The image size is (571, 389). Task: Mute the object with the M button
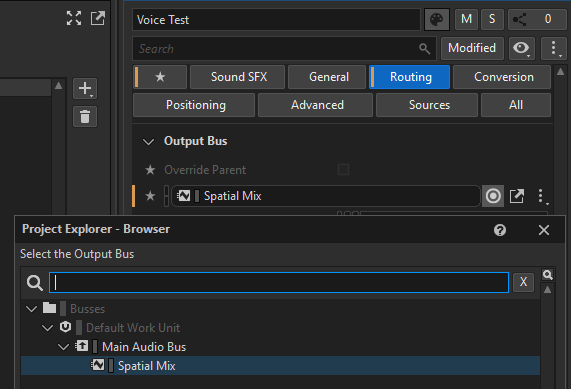tap(466, 19)
